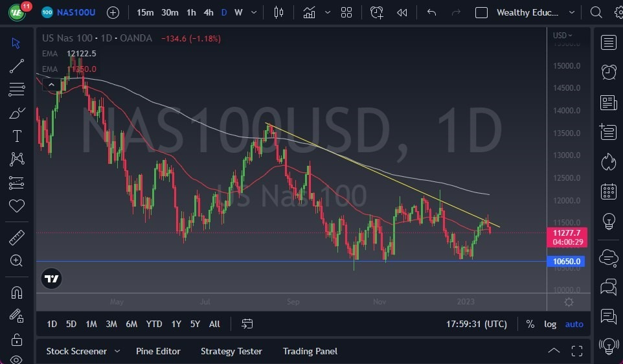Image resolution: width=623 pixels, height=364 pixels.
Task: Open the ideas lightbulb panel
Action: click(x=608, y=222)
